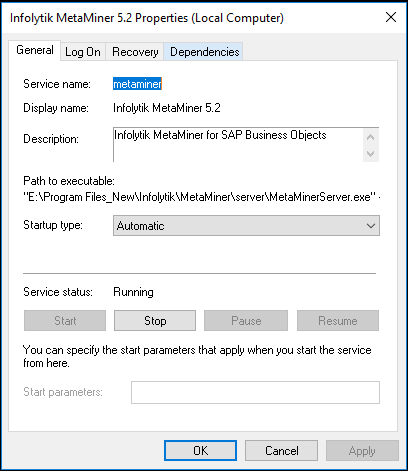Image resolution: width=408 pixels, height=471 pixels.
Task: Click the Resume service button
Action: click(338, 321)
